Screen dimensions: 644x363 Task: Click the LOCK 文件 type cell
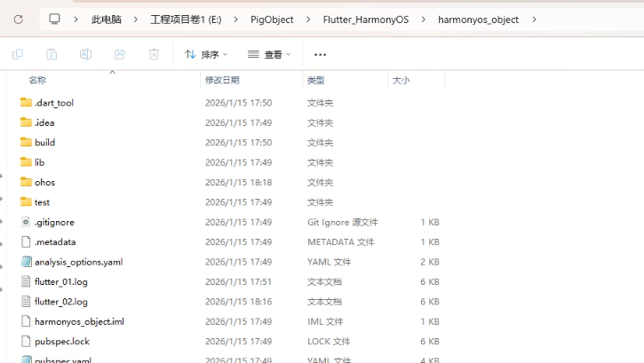[329, 342]
